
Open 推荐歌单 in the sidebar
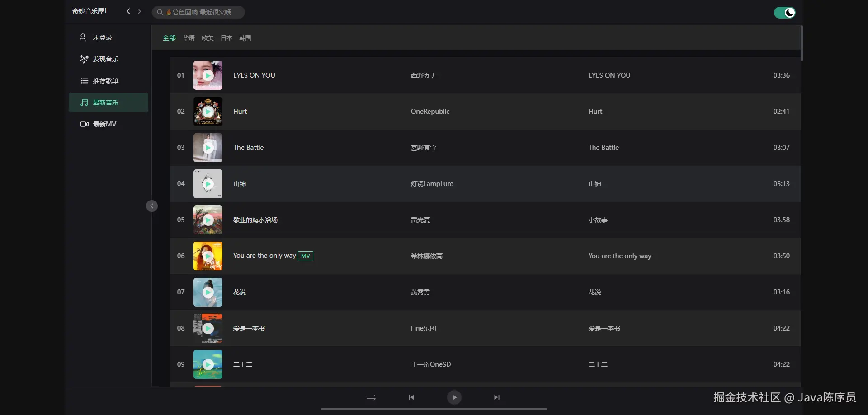(x=105, y=81)
